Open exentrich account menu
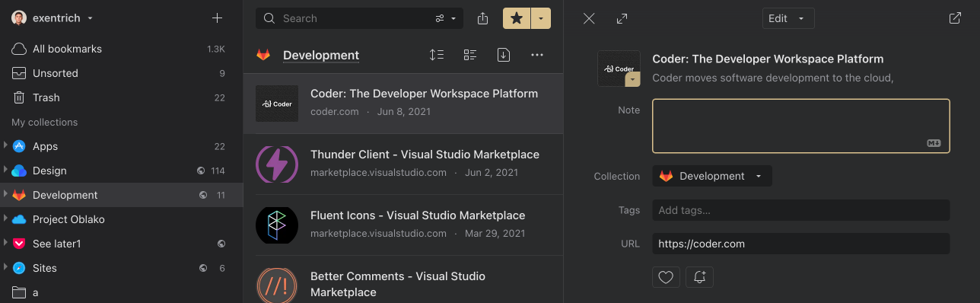980x303 pixels. [52, 18]
